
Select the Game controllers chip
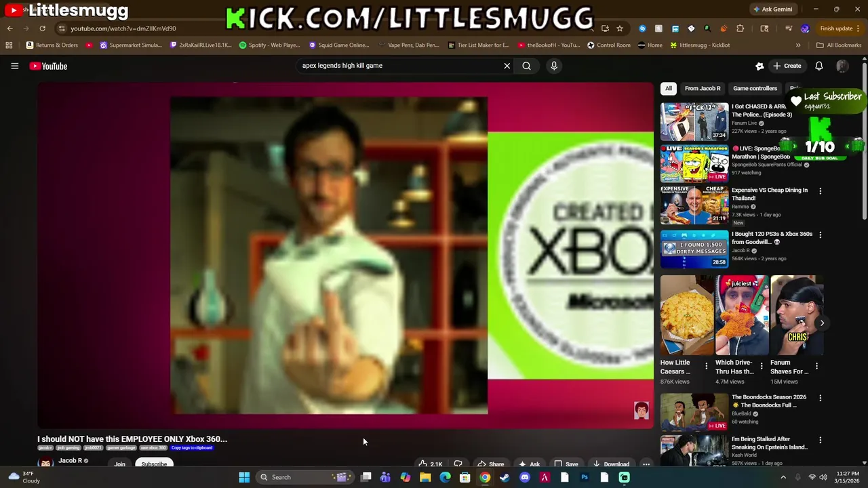pyautogui.click(x=755, y=88)
